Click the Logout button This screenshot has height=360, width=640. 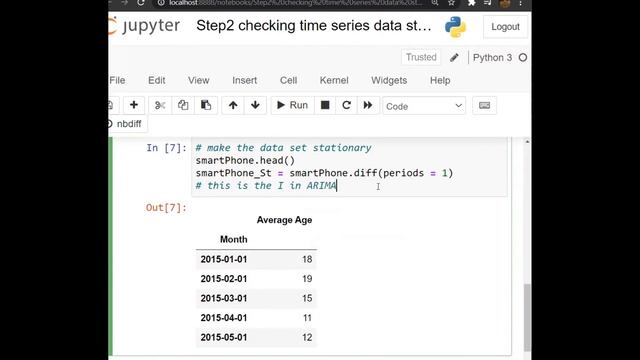505,27
